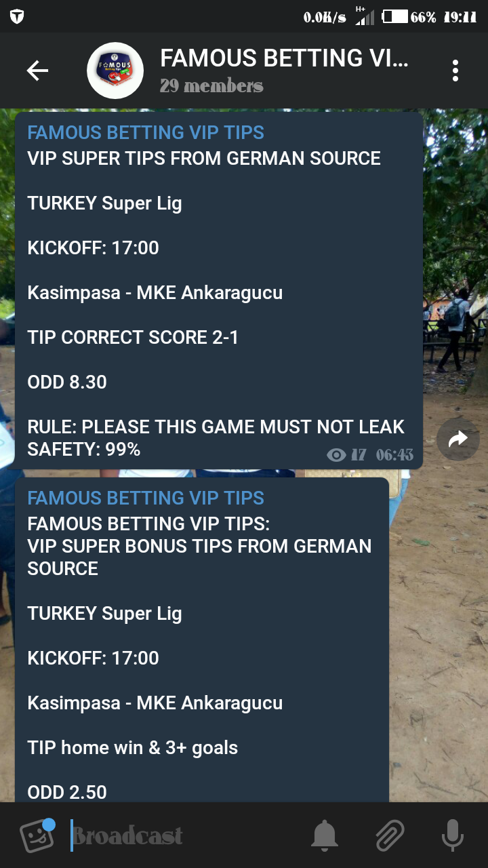Tap the signal strength indicator
This screenshot has height=868, width=488.
click(364, 16)
